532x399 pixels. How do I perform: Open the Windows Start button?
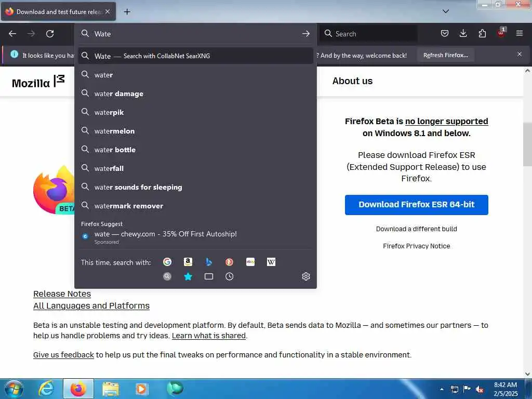tap(13, 389)
